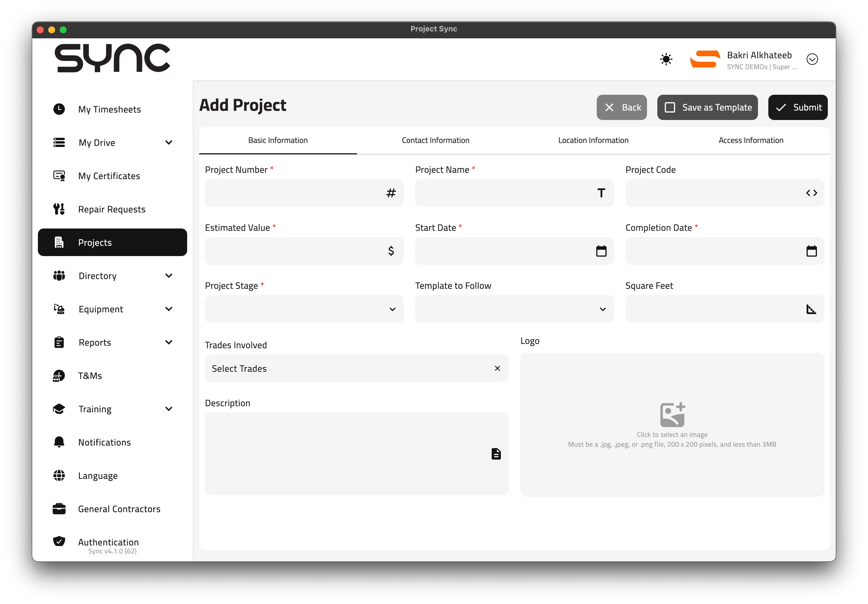Open Select Trades multi-select field
The height and width of the screenshot is (604, 868).
[x=356, y=368]
